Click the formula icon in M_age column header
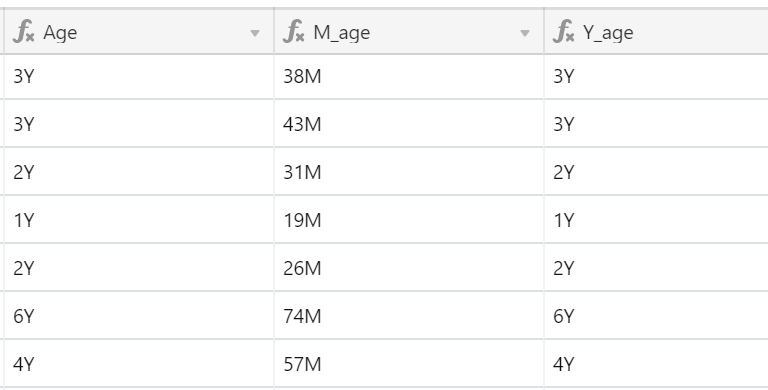768x390 pixels. click(293, 32)
